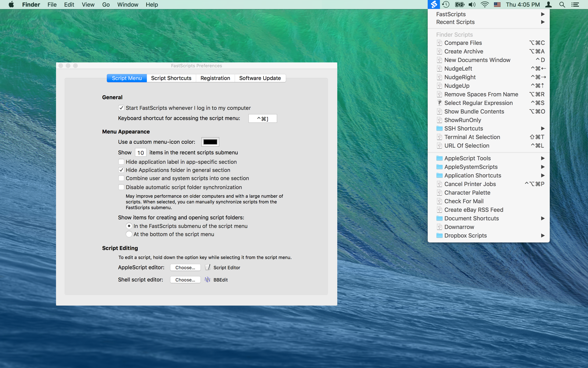Open the Time Machine menu bar icon

[x=446, y=4]
